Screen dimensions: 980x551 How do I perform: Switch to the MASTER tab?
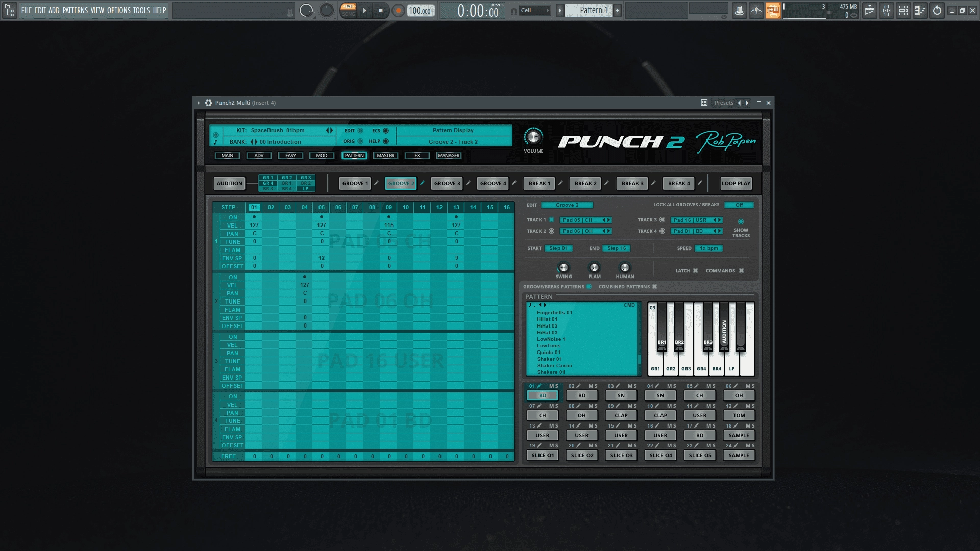coord(385,155)
